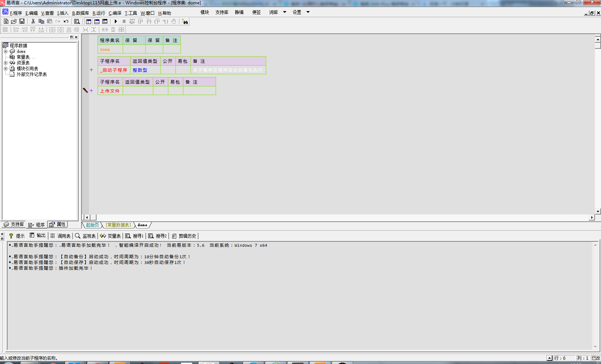The image size is (601, 364).
Task: Open the 输出 output tab
Action: [38, 236]
